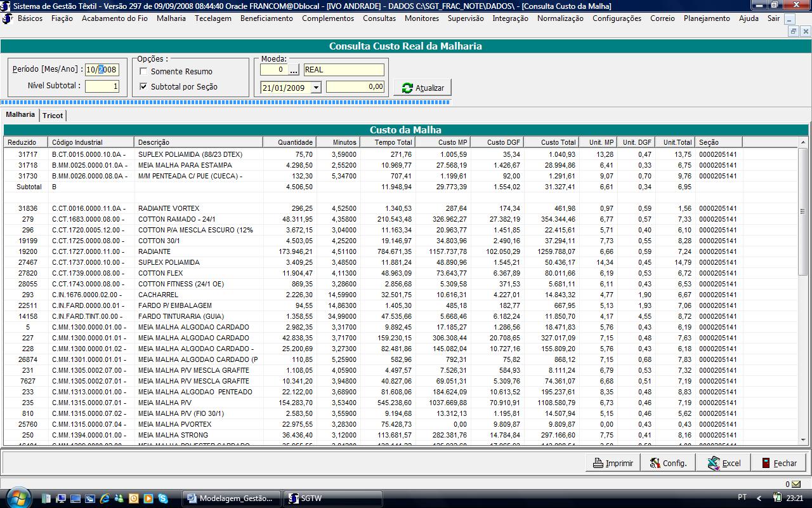This screenshot has height=508, width=812.
Task: Click the Atualizar refresh button
Action: (422, 88)
